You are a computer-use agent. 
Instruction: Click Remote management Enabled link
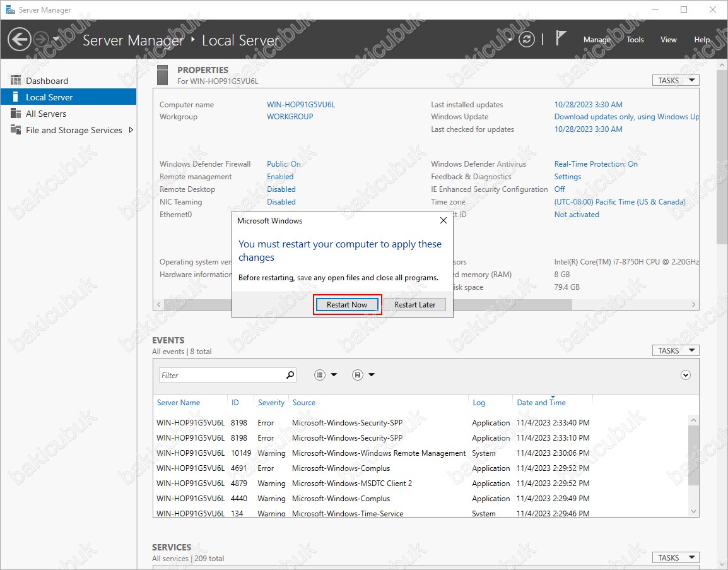(x=280, y=177)
